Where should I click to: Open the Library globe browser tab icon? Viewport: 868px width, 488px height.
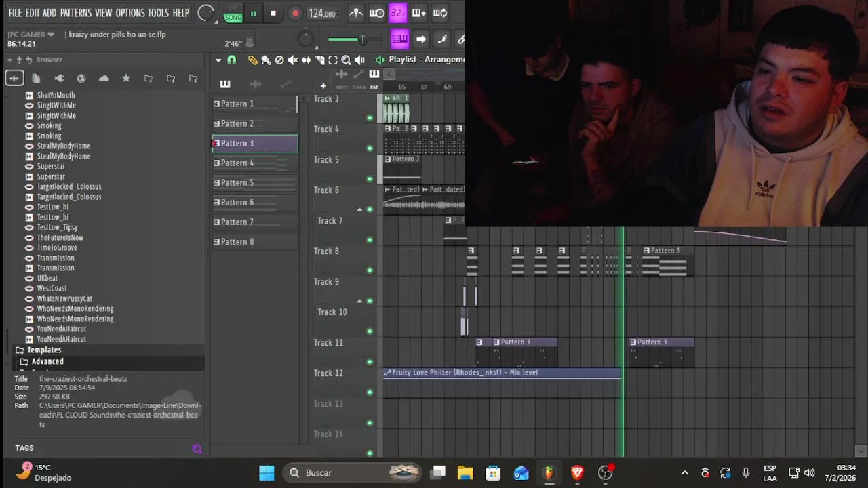(x=81, y=79)
